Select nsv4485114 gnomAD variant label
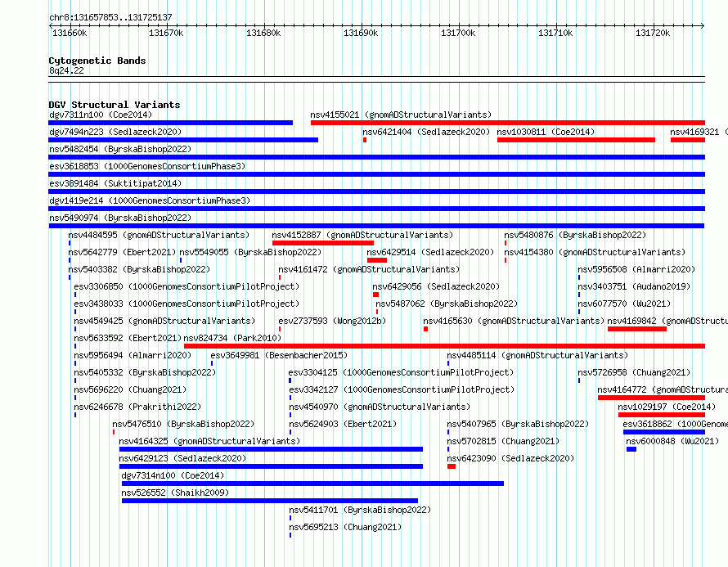 537,355
